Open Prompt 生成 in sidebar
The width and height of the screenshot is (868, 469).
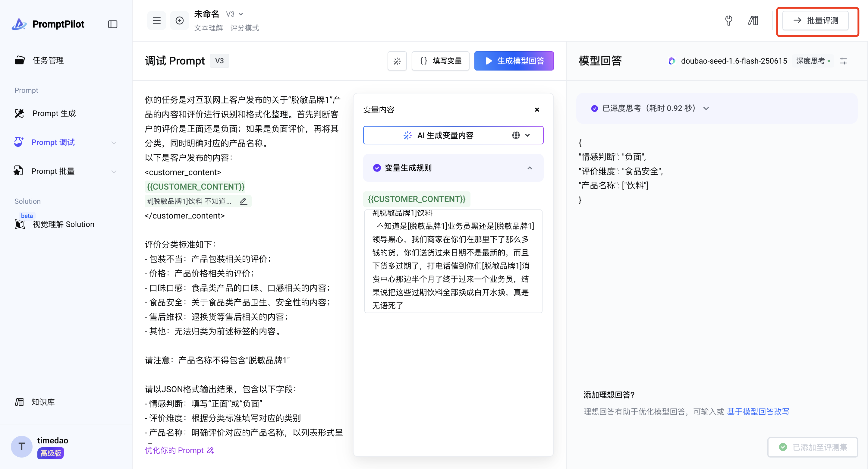pyautogui.click(x=54, y=113)
